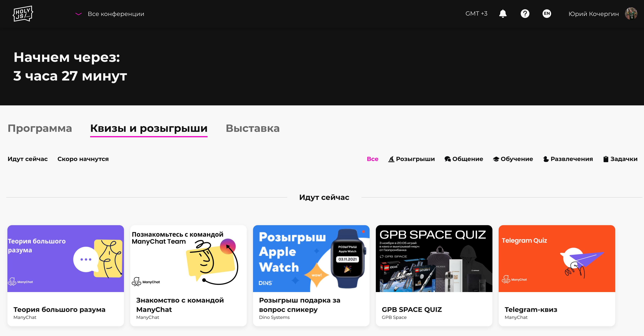The height and width of the screenshot is (336, 644).
Task: Filter by Задачки label
Action: click(x=624, y=159)
